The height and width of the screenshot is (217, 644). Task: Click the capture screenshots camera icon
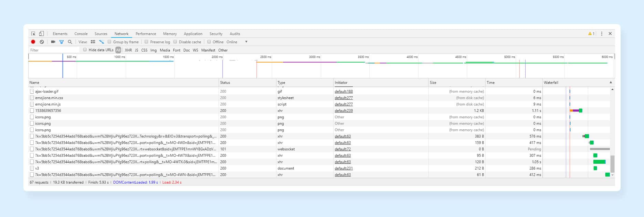tap(53, 42)
